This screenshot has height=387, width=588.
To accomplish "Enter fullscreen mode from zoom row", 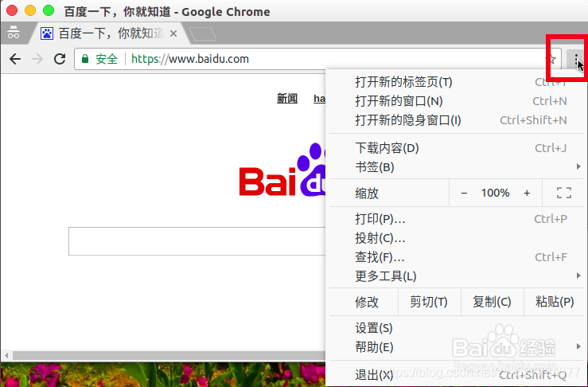I will pyautogui.click(x=563, y=193).
